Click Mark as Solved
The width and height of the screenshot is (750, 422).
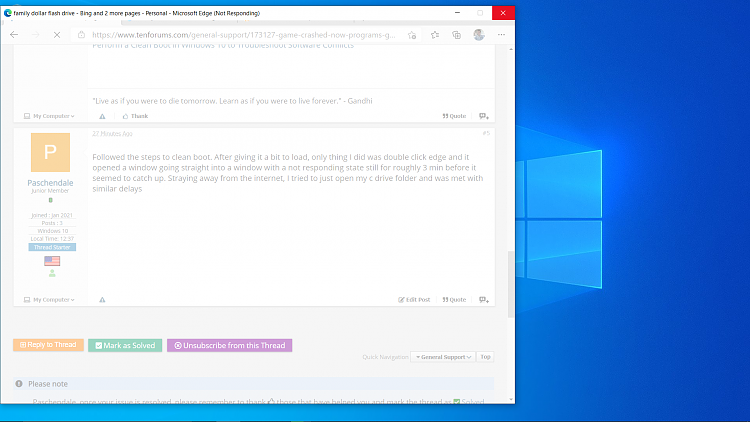click(125, 345)
